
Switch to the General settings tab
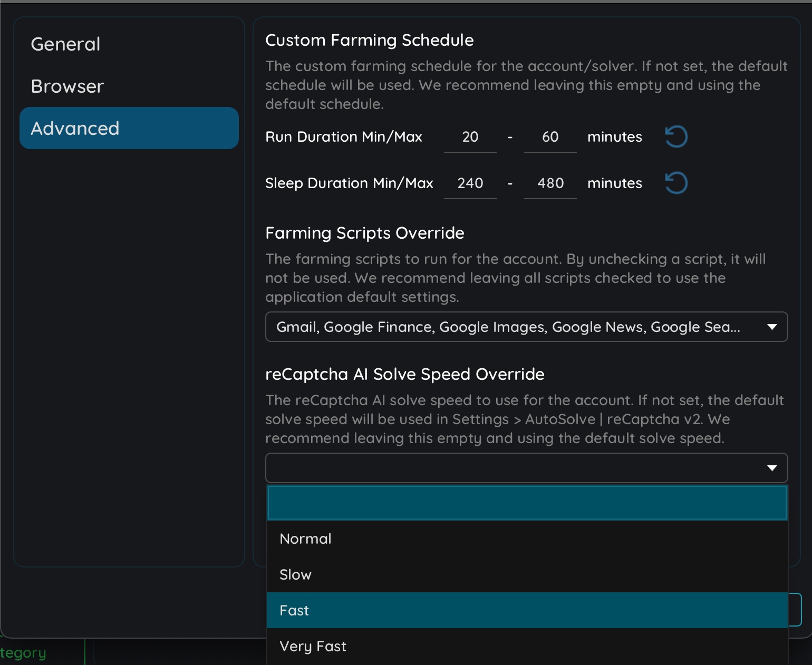coord(65,44)
